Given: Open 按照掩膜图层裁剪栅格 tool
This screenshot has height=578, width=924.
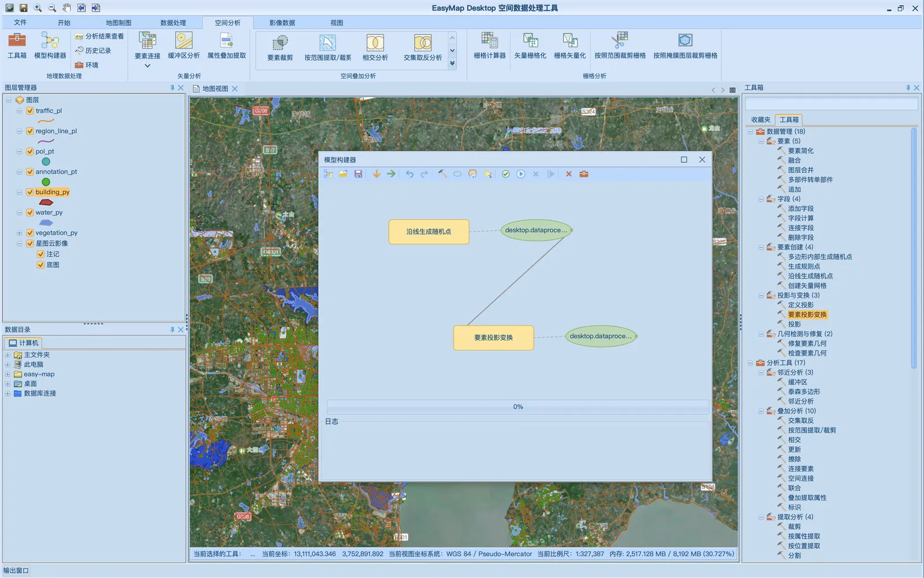Looking at the screenshot, I should click(685, 46).
